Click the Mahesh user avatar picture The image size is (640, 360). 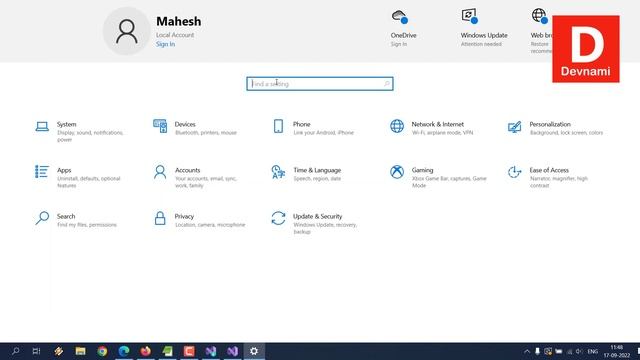127,31
